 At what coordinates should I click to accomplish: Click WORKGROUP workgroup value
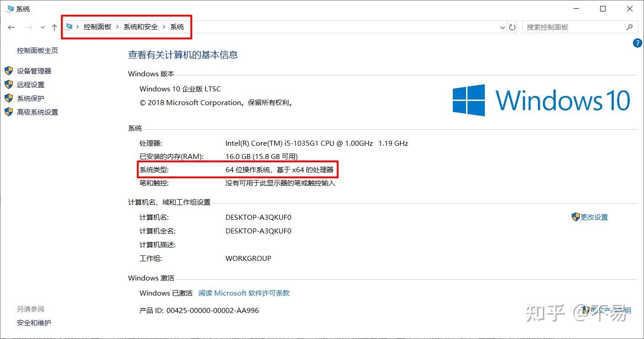248,259
